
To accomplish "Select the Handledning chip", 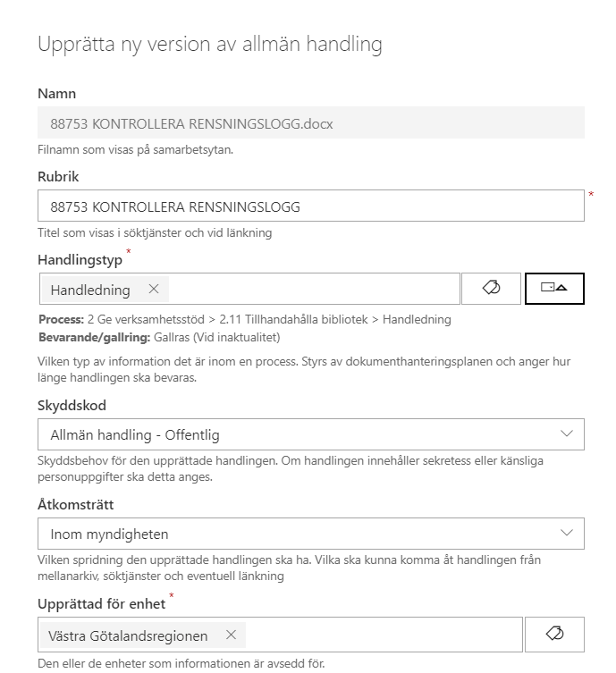I will (x=90, y=290).
